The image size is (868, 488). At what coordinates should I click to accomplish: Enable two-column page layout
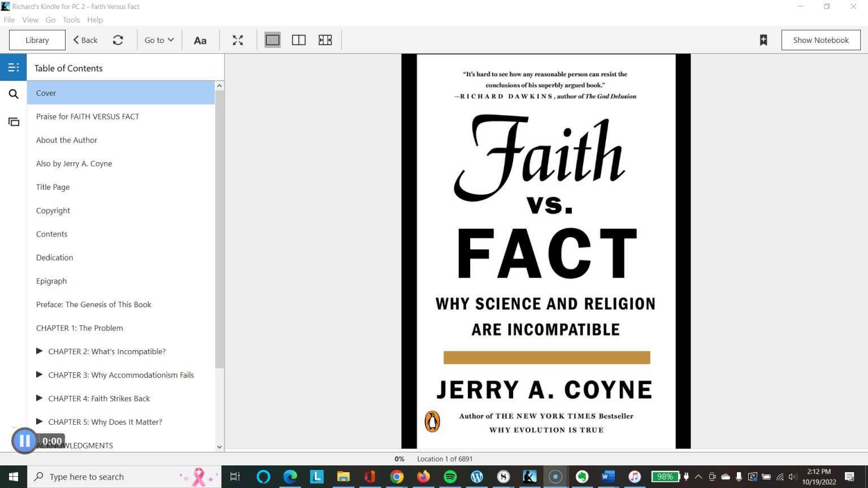point(298,40)
